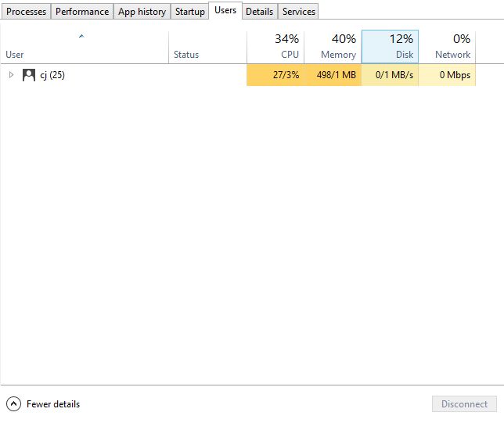
Task: Click the cj user avatar icon
Action: coord(29,75)
